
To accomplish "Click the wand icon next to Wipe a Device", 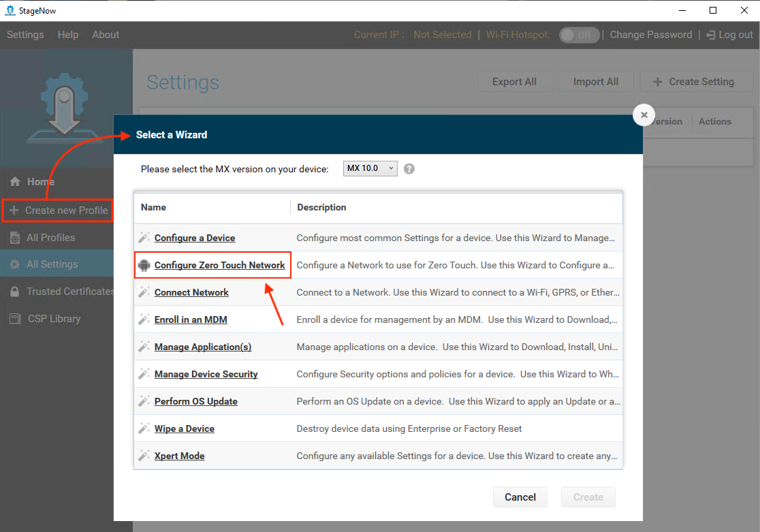I will (144, 428).
